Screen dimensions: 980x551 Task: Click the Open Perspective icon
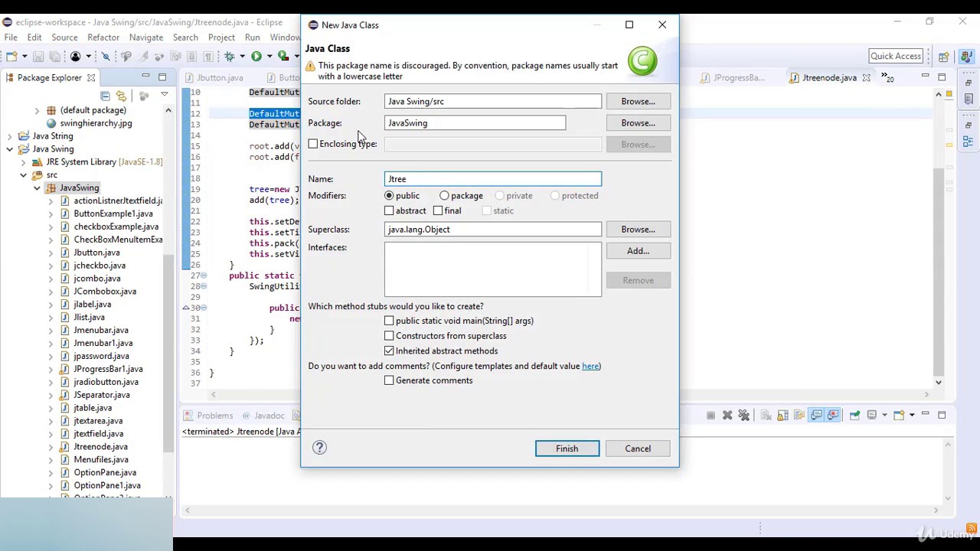click(x=944, y=57)
